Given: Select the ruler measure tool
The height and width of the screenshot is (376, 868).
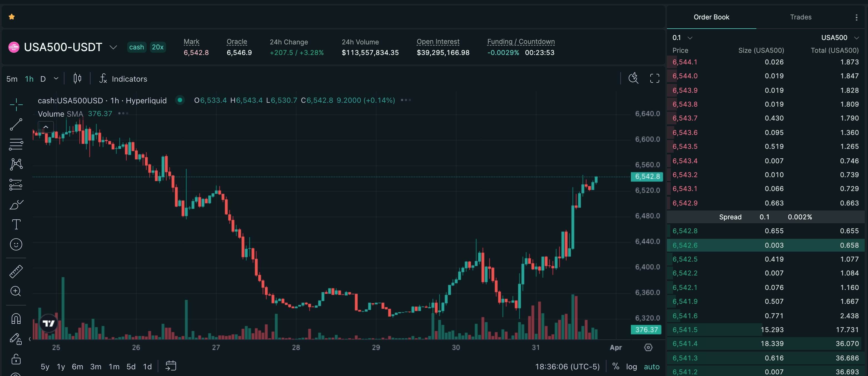Looking at the screenshot, I should (16, 271).
